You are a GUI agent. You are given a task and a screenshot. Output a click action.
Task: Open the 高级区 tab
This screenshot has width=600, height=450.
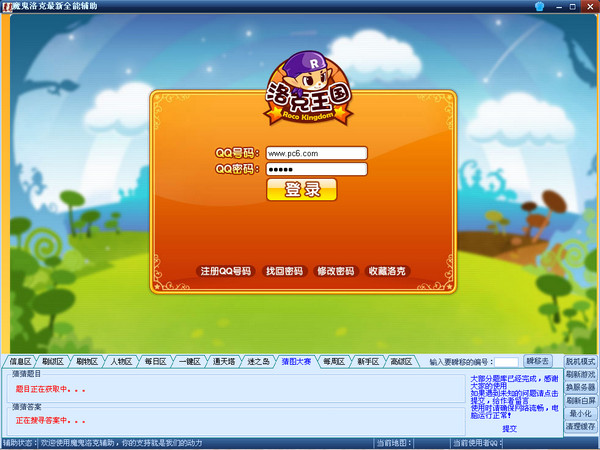tap(401, 362)
